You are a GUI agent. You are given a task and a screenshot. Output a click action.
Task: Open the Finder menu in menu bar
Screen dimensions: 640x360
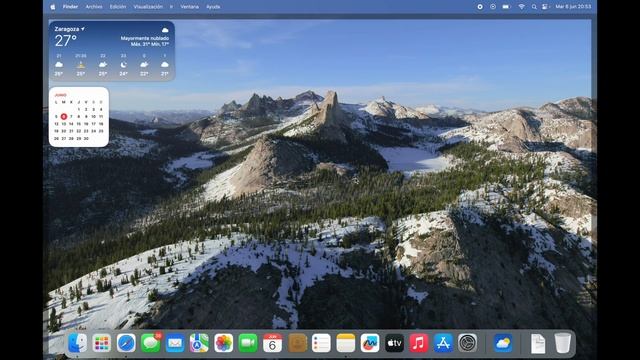click(70, 7)
